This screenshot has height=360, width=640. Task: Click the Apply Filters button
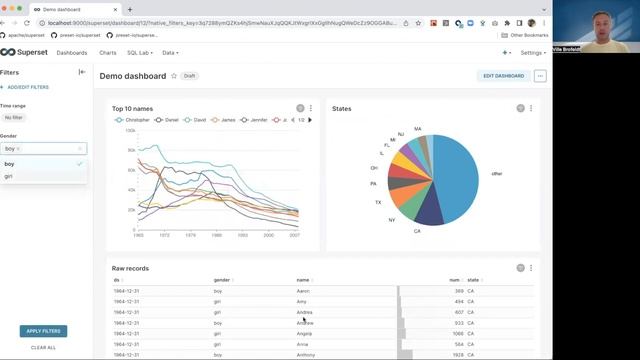coord(43,331)
